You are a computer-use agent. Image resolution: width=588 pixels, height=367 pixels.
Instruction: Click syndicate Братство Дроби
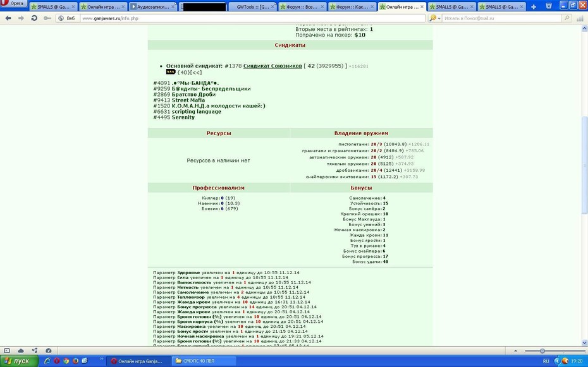click(x=193, y=94)
